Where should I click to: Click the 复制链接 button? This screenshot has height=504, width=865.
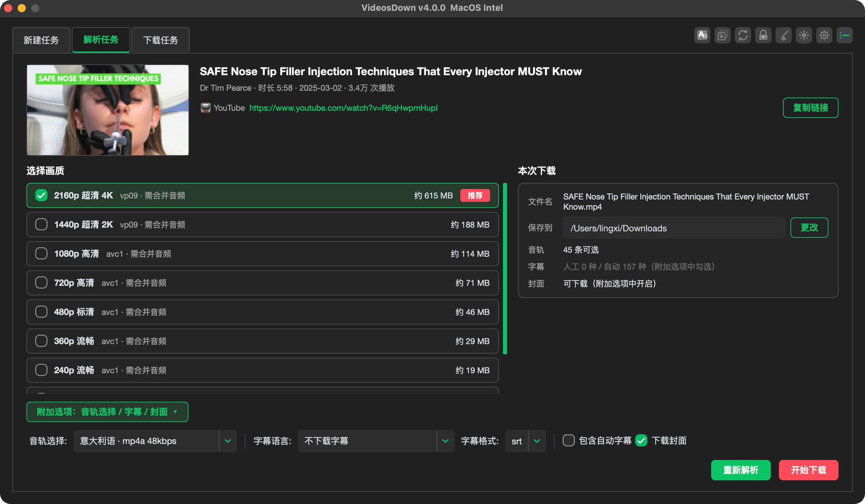click(810, 108)
